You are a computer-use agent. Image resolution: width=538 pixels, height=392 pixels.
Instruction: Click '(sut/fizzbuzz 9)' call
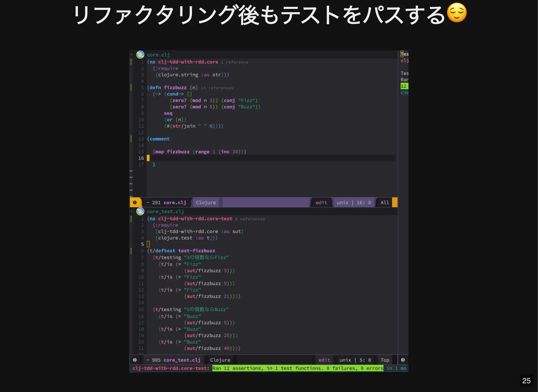coord(206,284)
